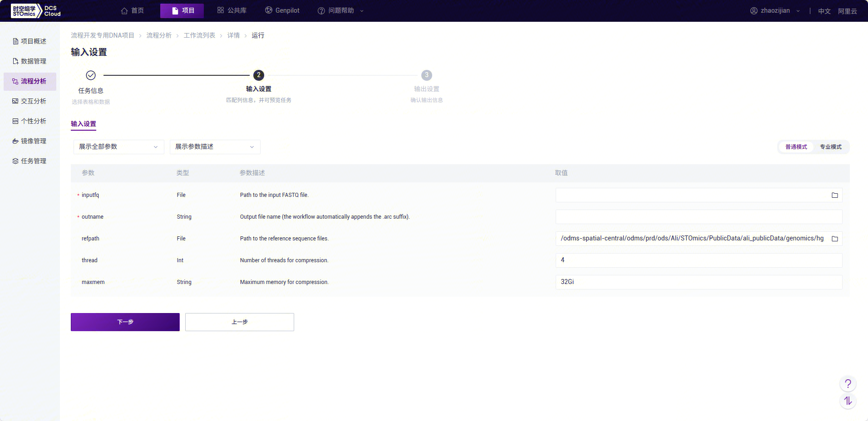
Task: Click the question mark icon by 问题帮助
Action: [x=321, y=10]
